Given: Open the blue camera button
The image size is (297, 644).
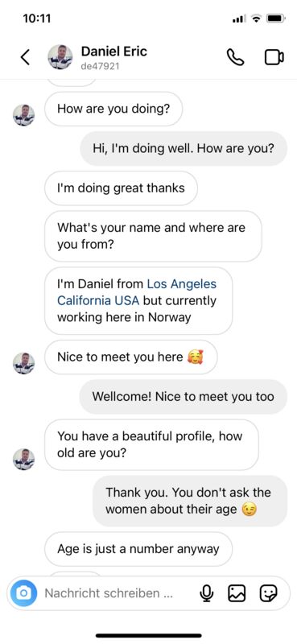Looking at the screenshot, I should pyautogui.click(x=24, y=593).
